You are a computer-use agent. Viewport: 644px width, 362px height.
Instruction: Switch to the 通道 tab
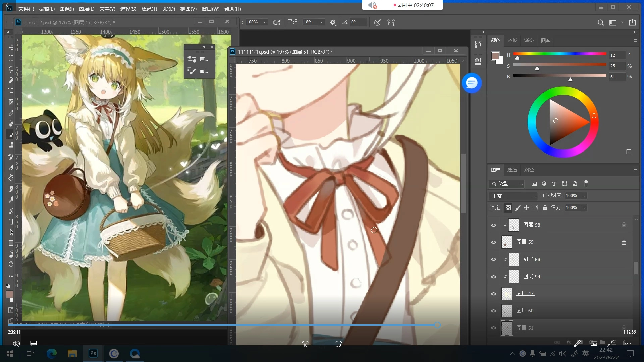coord(512,170)
